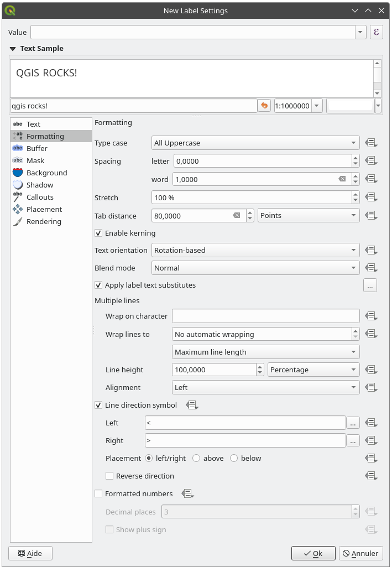Screen dimensions: 392x577
Task: Open Line height unit Percentage dropdown
Action: coord(313,370)
